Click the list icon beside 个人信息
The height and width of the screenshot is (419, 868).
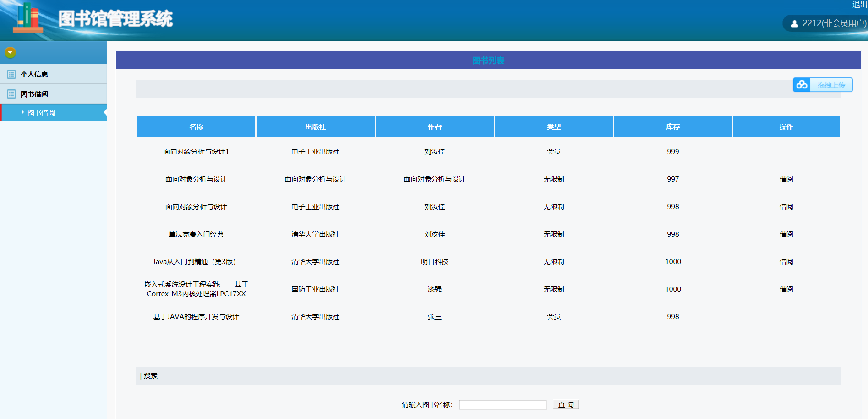(x=11, y=74)
